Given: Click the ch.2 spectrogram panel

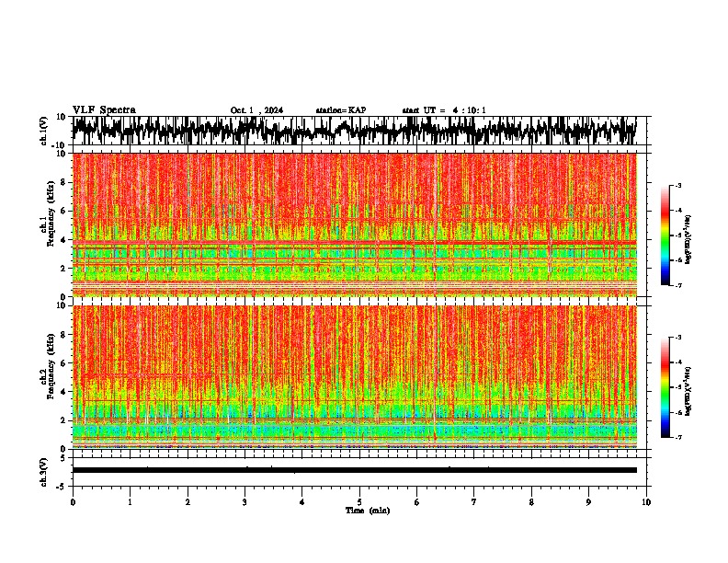Looking at the screenshot, I should (355, 377).
